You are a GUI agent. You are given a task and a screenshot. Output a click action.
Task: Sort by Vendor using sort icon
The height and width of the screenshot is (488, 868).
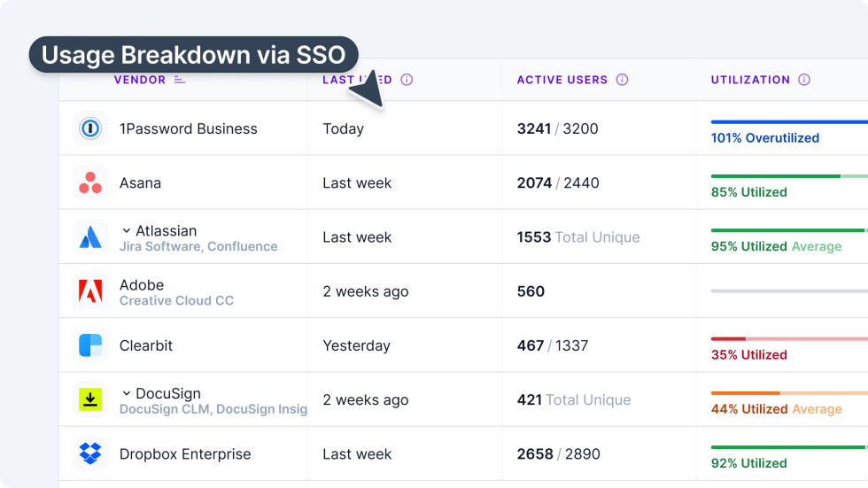tap(180, 80)
